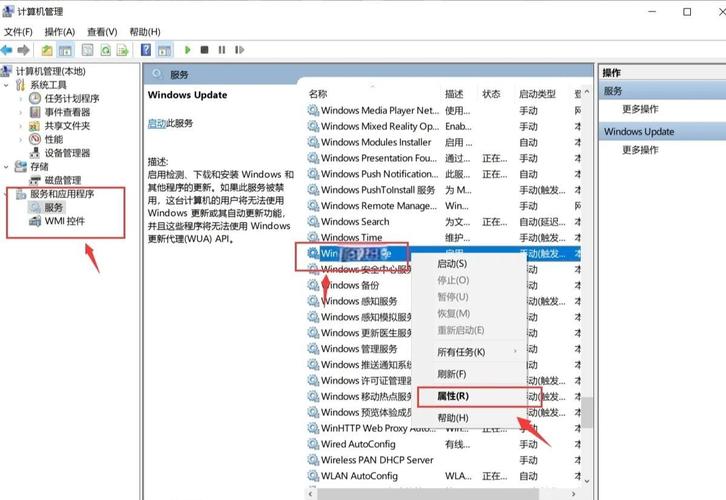Screen dimensions: 726x500
Task: Collapse the 系统工具 tree node
Action: coord(8,85)
